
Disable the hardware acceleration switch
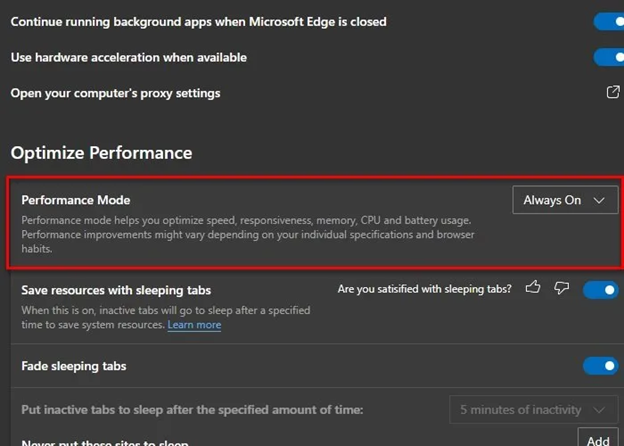click(x=608, y=57)
